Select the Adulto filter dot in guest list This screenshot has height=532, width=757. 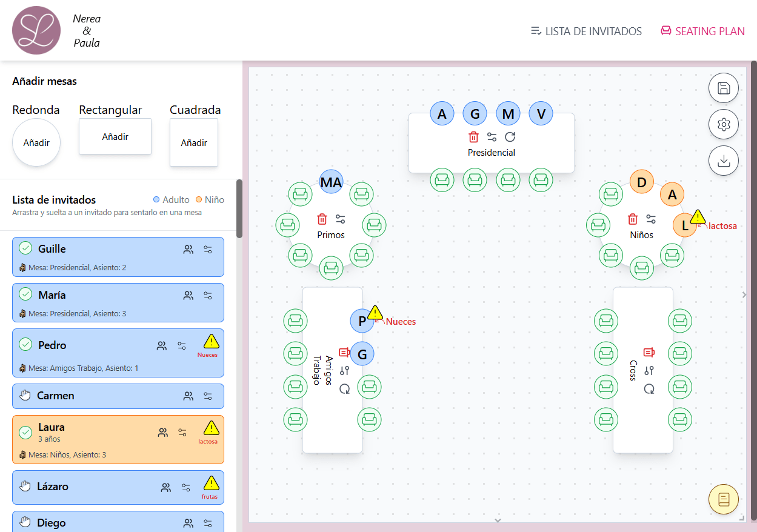point(156,199)
